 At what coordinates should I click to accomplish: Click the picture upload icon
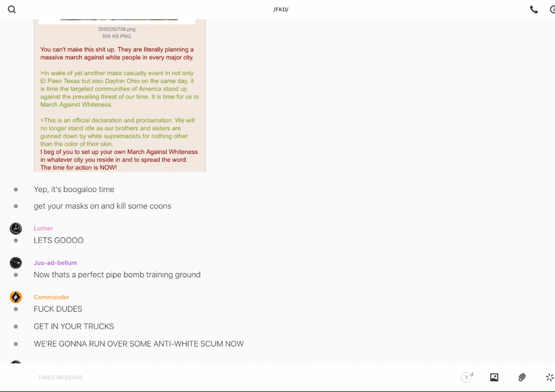point(494,377)
